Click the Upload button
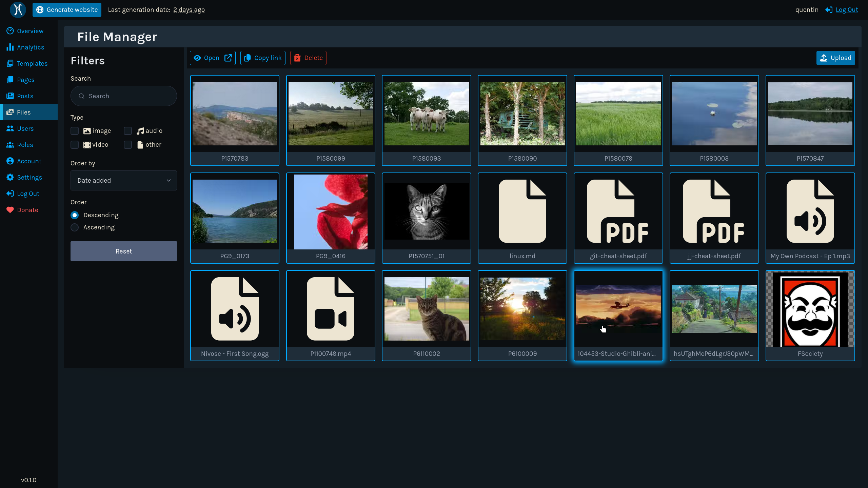The width and height of the screenshot is (868, 488). coord(835,58)
